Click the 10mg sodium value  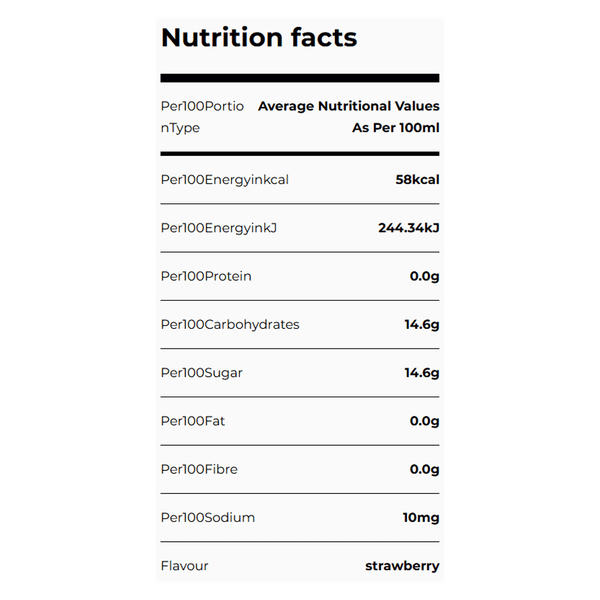(420, 517)
